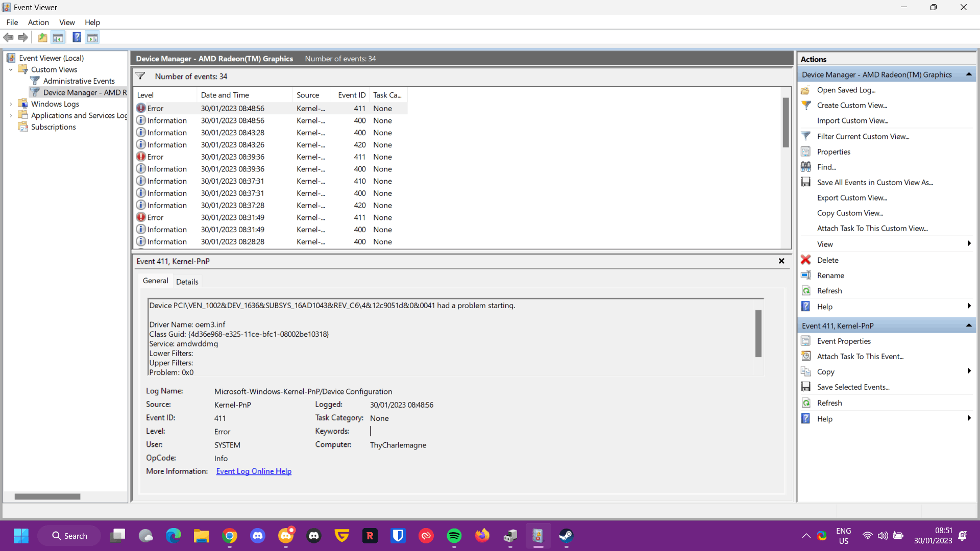Expand the Windows Logs tree node

click(11, 104)
